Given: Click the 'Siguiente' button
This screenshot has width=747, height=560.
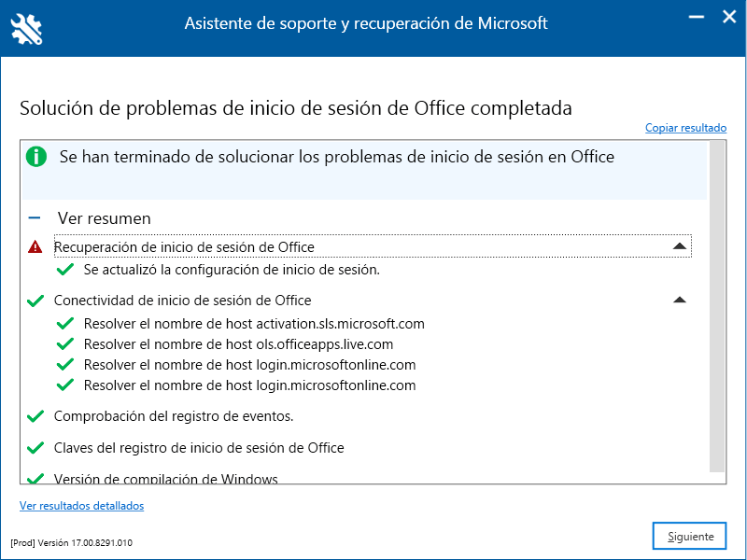Looking at the screenshot, I should pos(690,537).
